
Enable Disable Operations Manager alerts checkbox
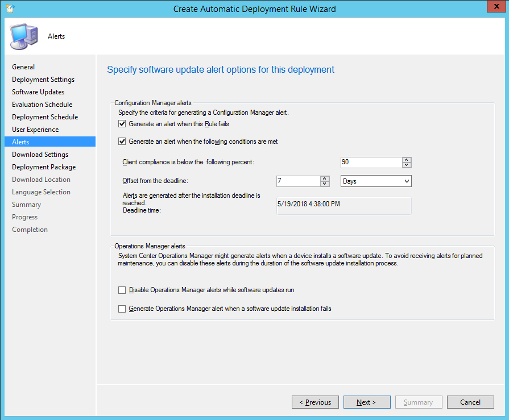coord(122,290)
